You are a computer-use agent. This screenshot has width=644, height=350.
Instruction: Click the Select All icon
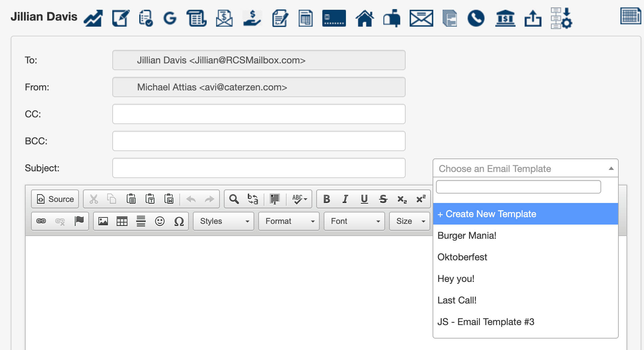275,199
